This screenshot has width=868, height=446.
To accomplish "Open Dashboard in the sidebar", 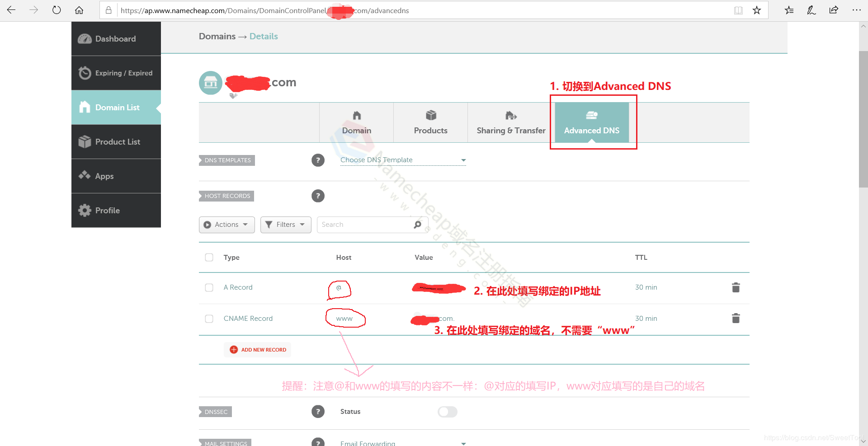I will 116,39.
